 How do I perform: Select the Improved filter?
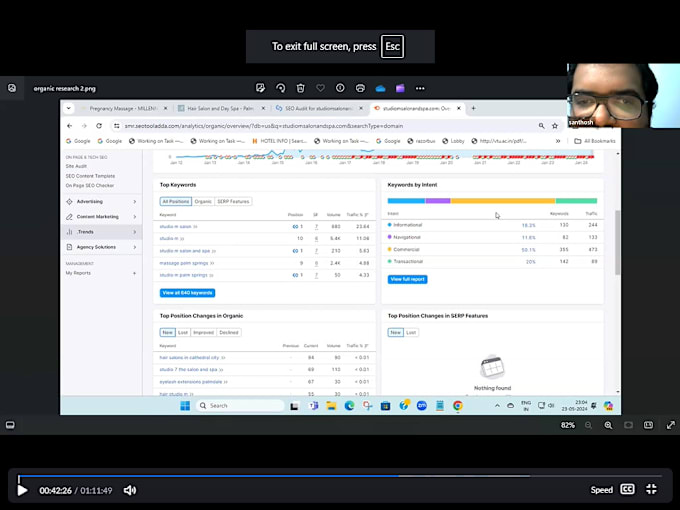(203, 333)
